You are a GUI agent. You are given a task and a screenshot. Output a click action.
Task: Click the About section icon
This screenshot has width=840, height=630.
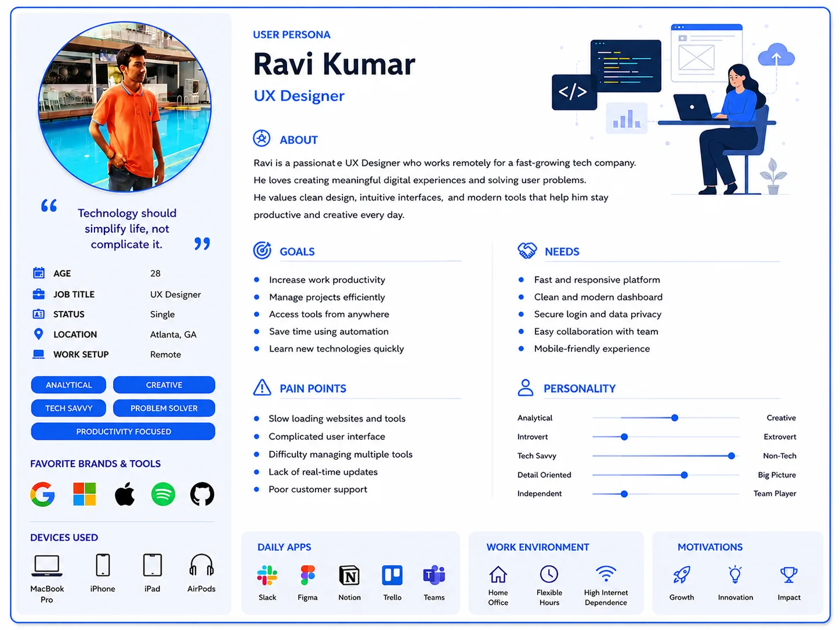tap(262, 139)
